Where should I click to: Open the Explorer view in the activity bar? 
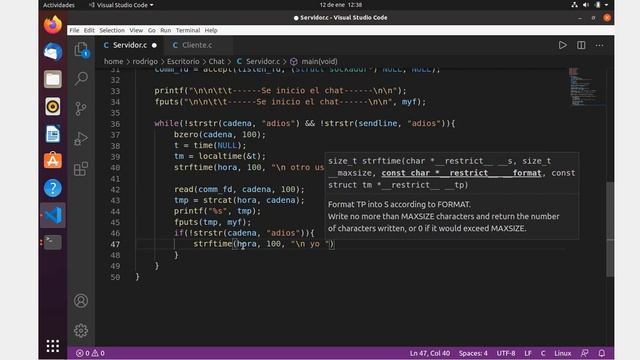tap(81, 50)
